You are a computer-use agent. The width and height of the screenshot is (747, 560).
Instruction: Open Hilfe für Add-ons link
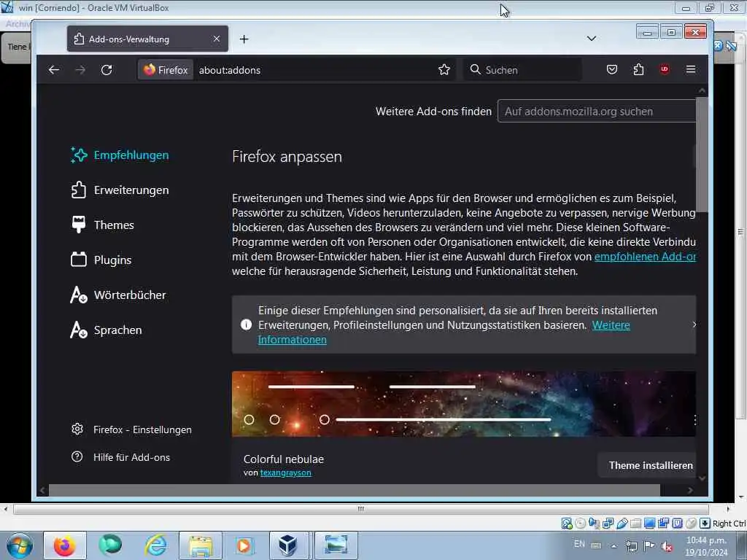[120, 457]
